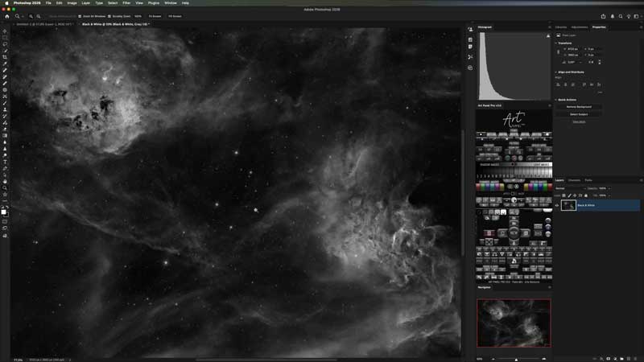The image size is (644, 362).
Task: Select the Rectangular Marquee tool
Action: pyautogui.click(x=5, y=38)
